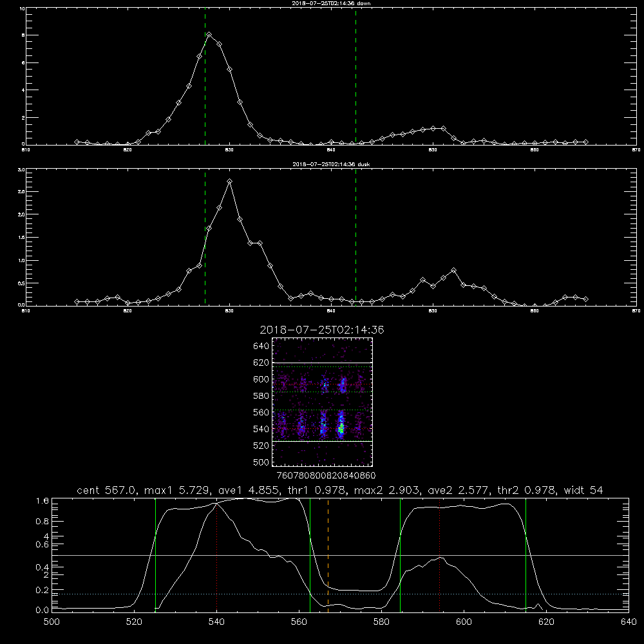Screen dimensions: 644x644
Task: Click bottom plot y-axis label 0.0
Action: [x=43, y=611]
